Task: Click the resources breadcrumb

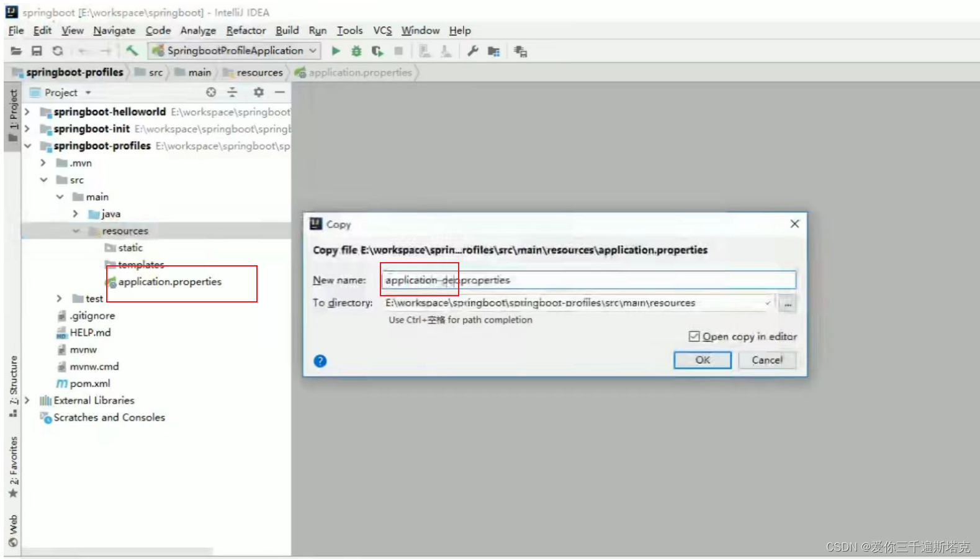Action: (253, 73)
